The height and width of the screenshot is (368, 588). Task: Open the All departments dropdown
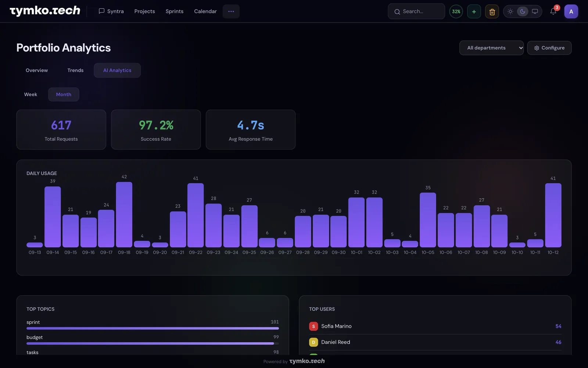point(491,48)
